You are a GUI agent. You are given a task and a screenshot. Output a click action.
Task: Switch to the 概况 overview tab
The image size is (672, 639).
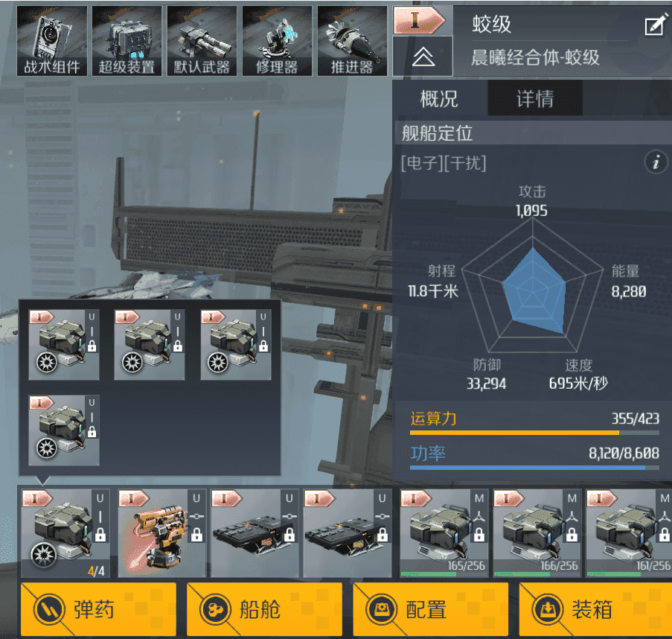(x=440, y=98)
